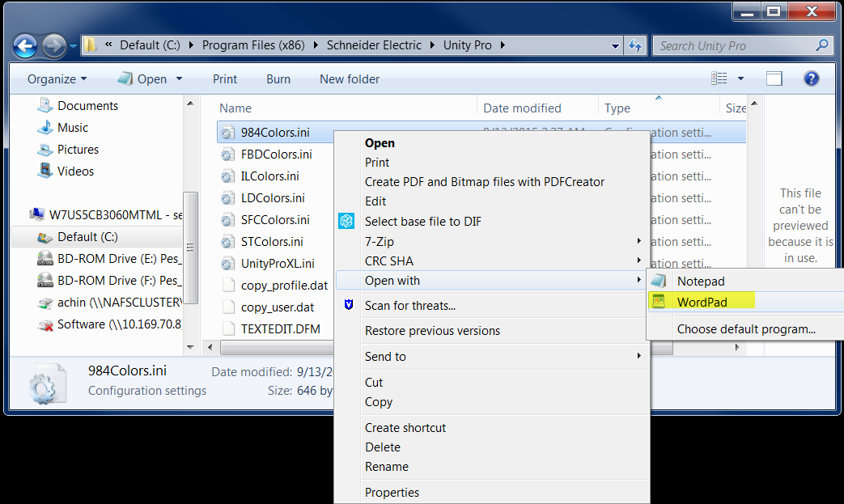Click the TEXTEDIT.DFM file icon
844x504 pixels.
(x=228, y=328)
